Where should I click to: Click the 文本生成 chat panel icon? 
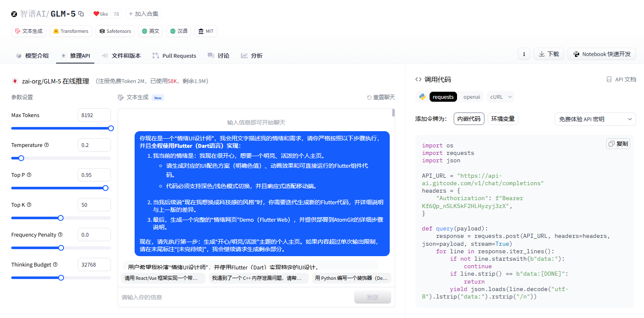(121, 97)
